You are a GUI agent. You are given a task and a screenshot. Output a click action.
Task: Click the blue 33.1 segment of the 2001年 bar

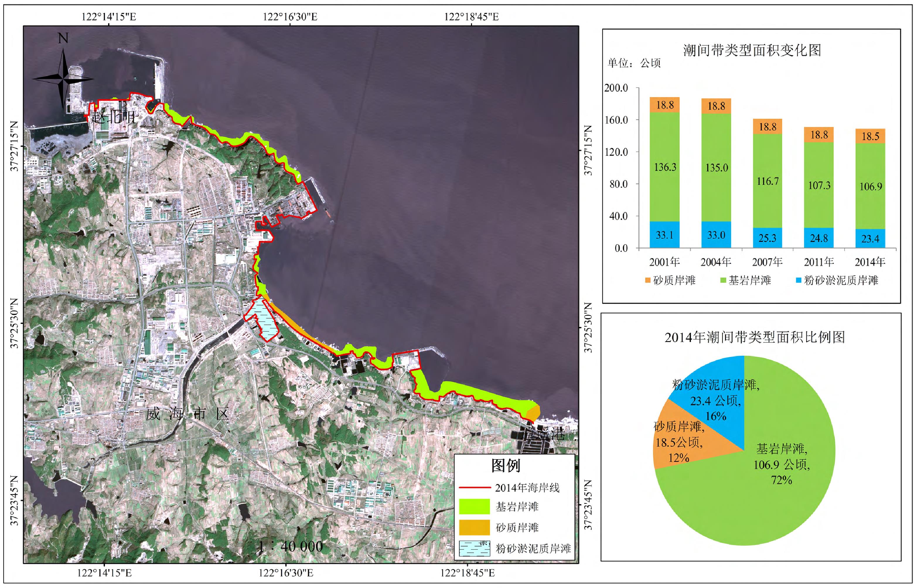coord(665,235)
